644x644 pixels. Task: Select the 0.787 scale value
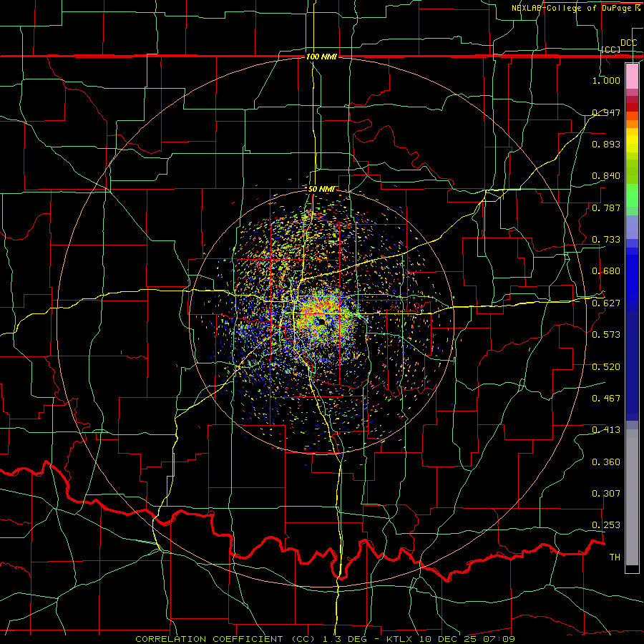pos(606,208)
